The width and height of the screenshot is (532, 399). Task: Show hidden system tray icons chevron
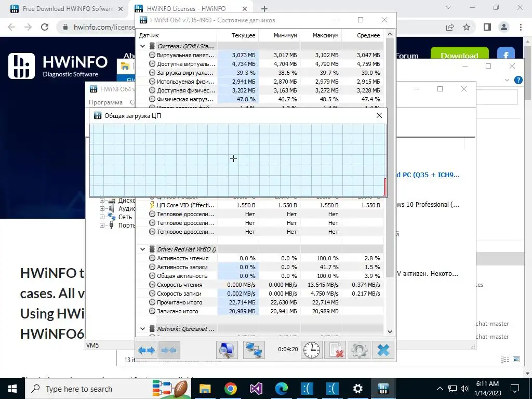pyautogui.click(x=440, y=389)
